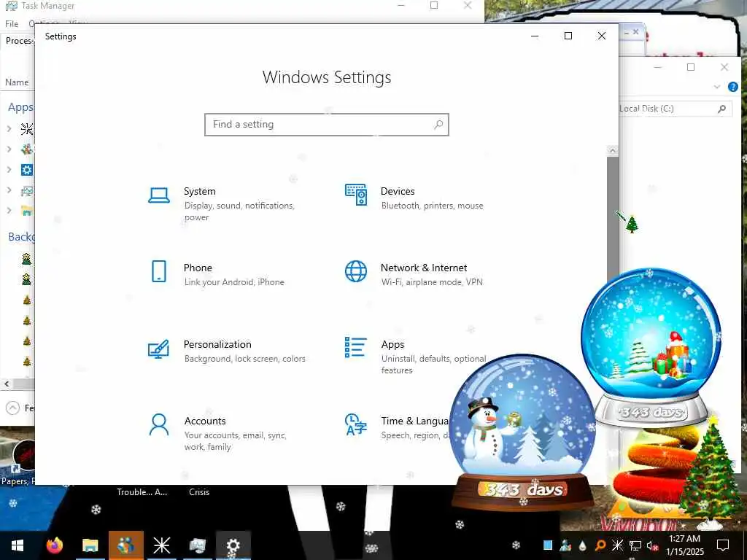This screenshot has width=747, height=560.
Task: Switch to the asterisk app on taskbar
Action: [x=161, y=545]
